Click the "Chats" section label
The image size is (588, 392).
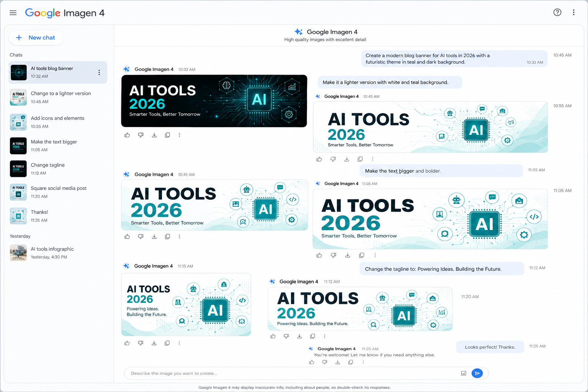pyautogui.click(x=16, y=55)
